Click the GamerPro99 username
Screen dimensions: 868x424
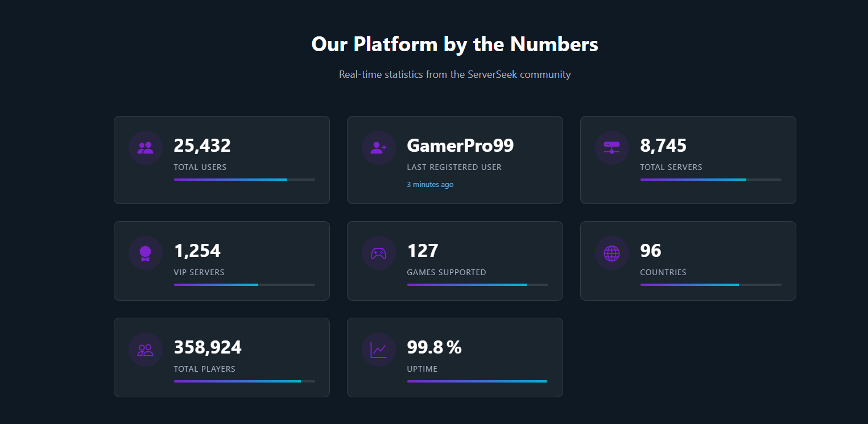pos(460,146)
